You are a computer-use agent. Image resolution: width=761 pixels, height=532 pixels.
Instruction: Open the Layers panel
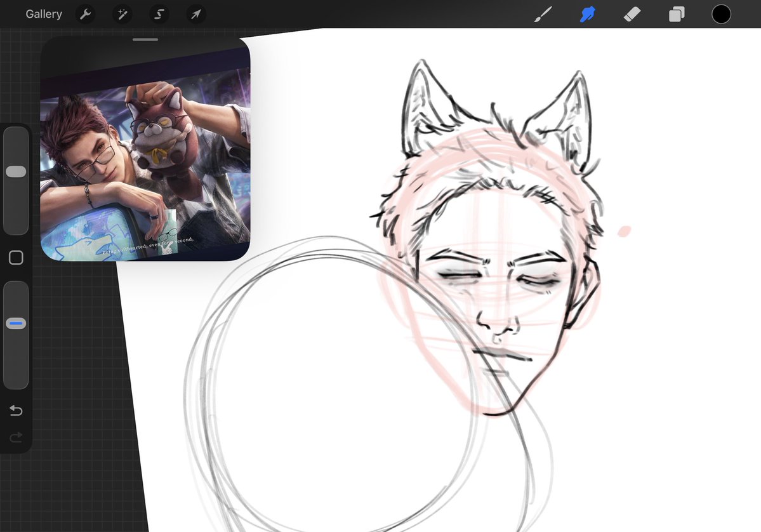pyautogui.click(x=677, y=14)
